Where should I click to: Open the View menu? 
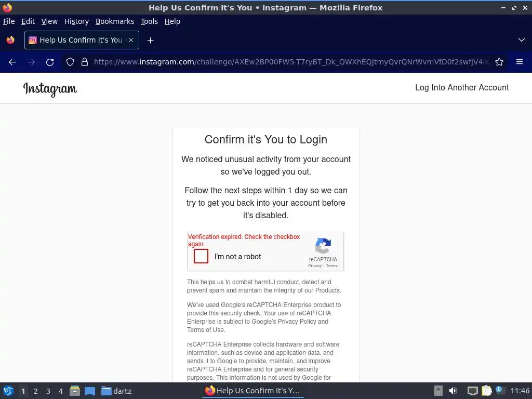49,21
